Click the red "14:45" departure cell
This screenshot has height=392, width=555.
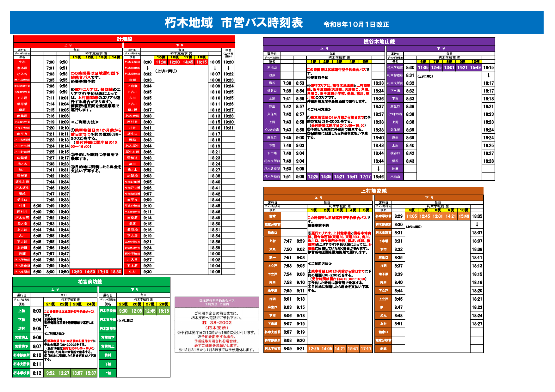[188, 62]
